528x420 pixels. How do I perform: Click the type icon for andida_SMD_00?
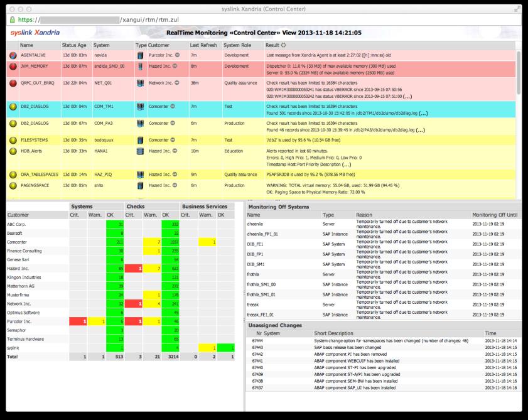tap(141, 67)
